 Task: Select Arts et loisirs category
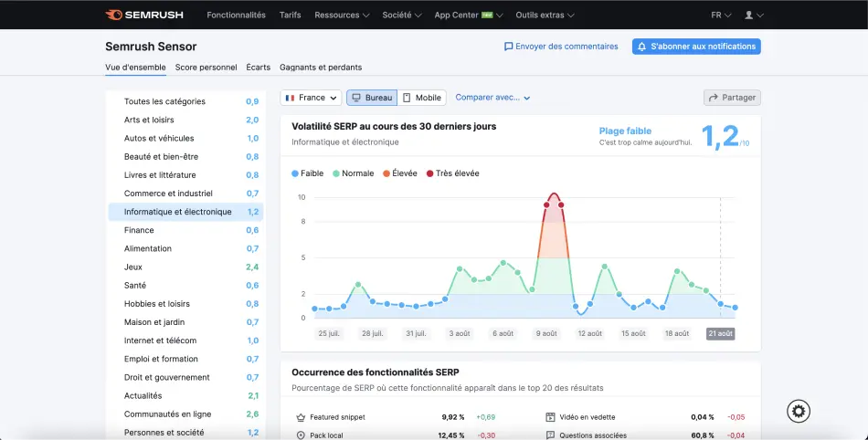click(x=186, y=120)
